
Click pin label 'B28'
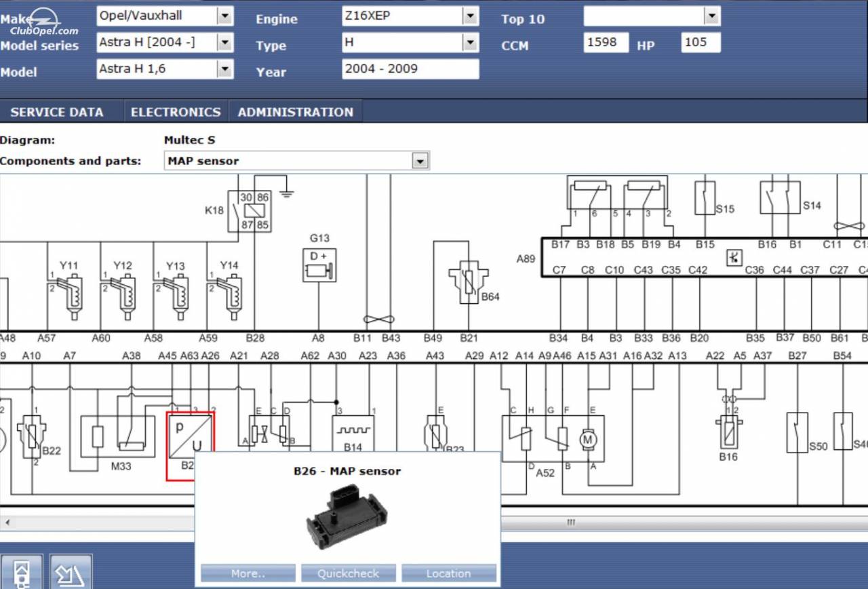pos(255,337)
